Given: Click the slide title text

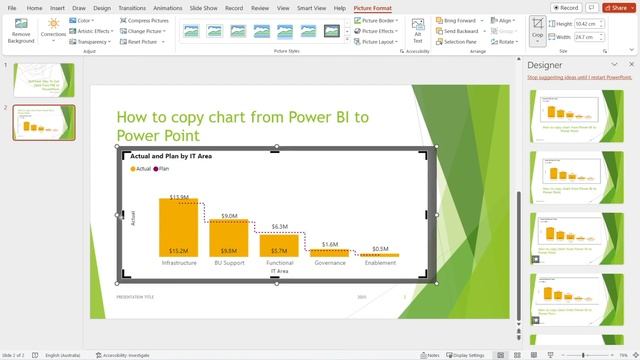Looking at the screenshot, I should pyautogui.click(x=242, y=126).
